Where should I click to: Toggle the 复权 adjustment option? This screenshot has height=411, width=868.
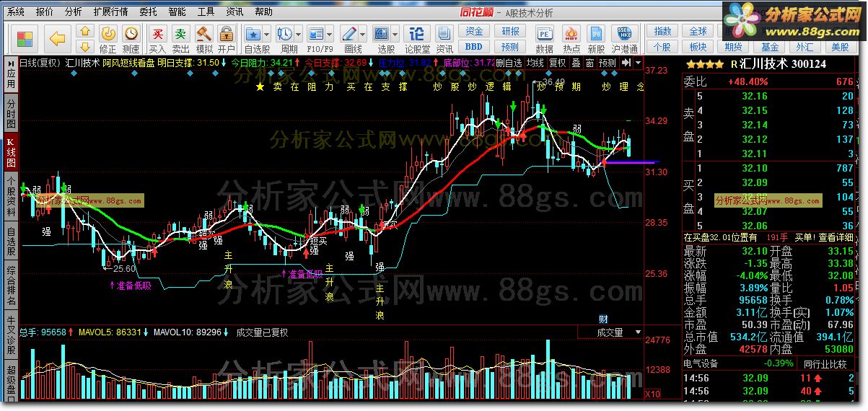(x=558, y=63)
